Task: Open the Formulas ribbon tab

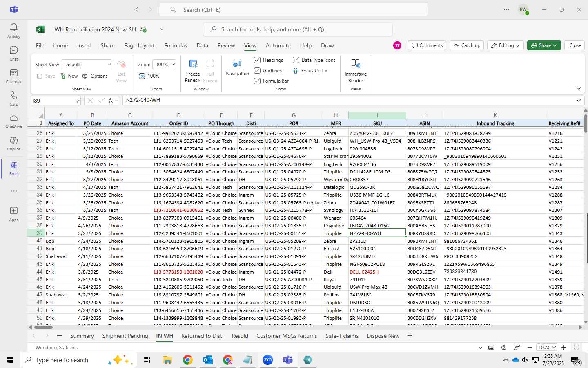Action: tap(176, 45)
